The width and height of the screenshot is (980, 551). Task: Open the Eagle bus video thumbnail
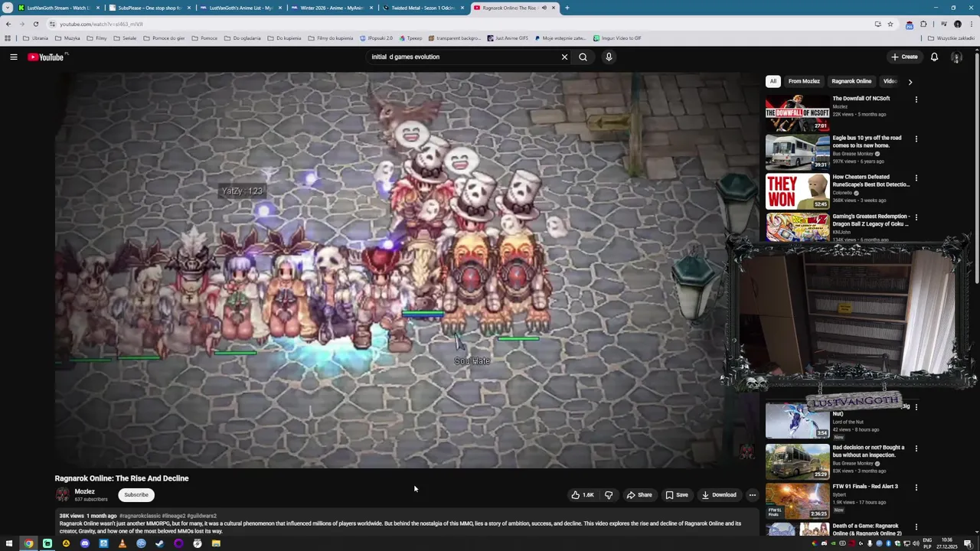tap(797, 152)
